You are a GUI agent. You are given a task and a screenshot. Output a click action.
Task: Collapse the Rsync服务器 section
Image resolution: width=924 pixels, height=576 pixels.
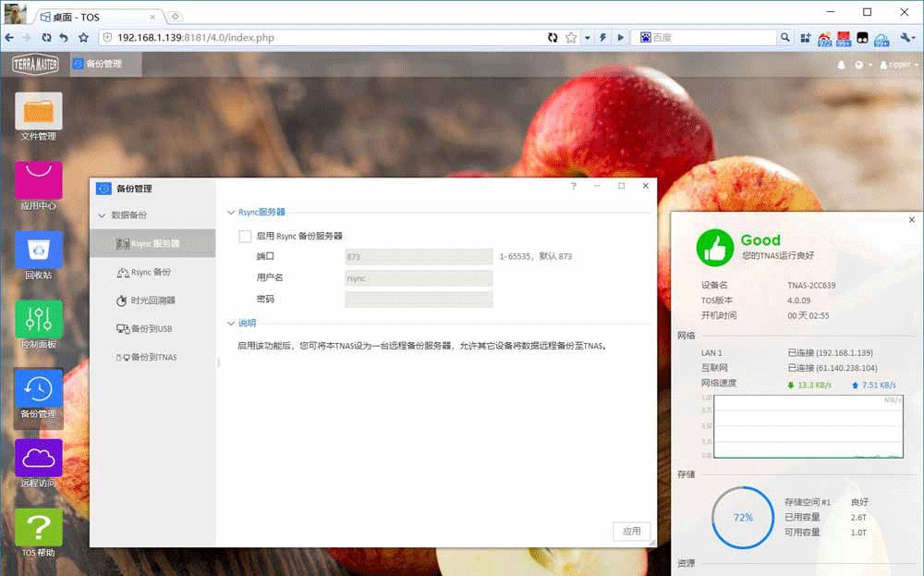point(231,213)
